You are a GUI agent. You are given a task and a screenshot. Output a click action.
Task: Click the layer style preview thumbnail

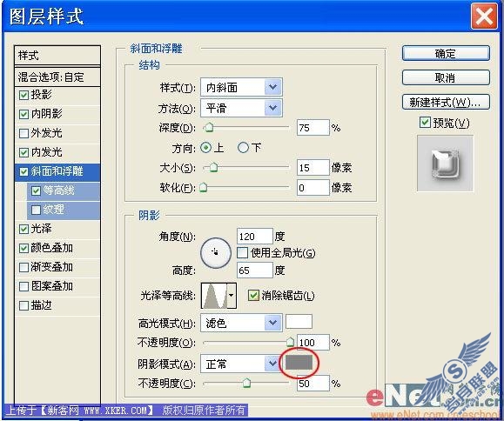445,164
